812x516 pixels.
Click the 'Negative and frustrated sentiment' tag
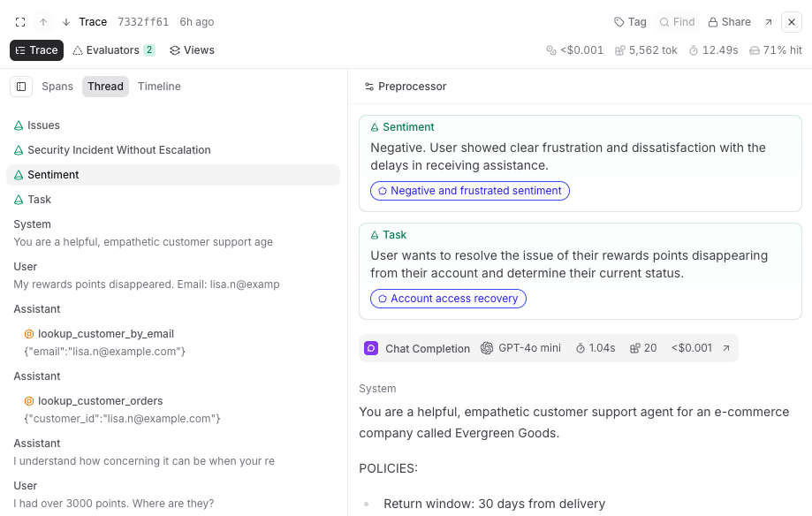pyautogui.click(x=470, y=191)
